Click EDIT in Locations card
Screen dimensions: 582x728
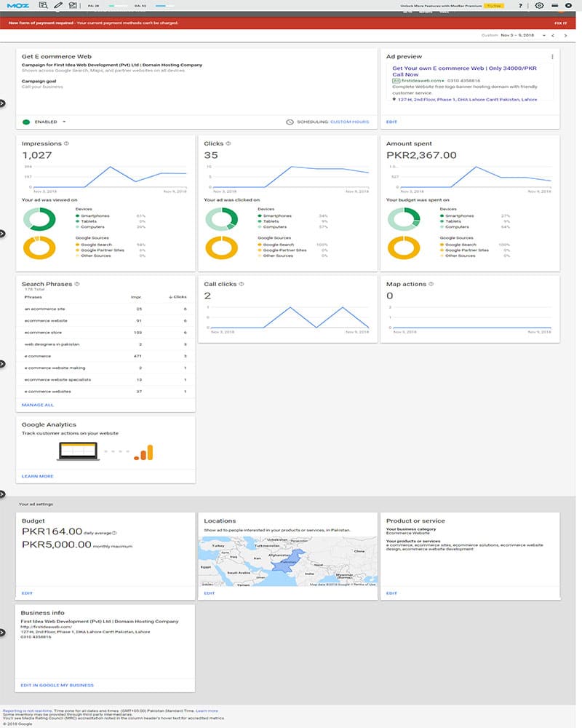[210, 593]
